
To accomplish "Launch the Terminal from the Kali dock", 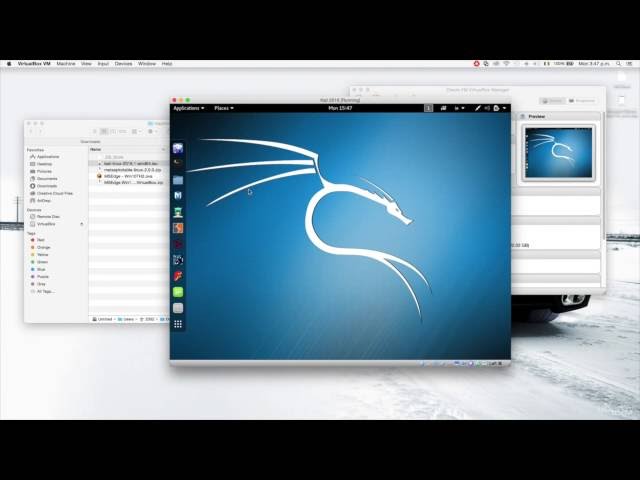I will tap(178, 164).
